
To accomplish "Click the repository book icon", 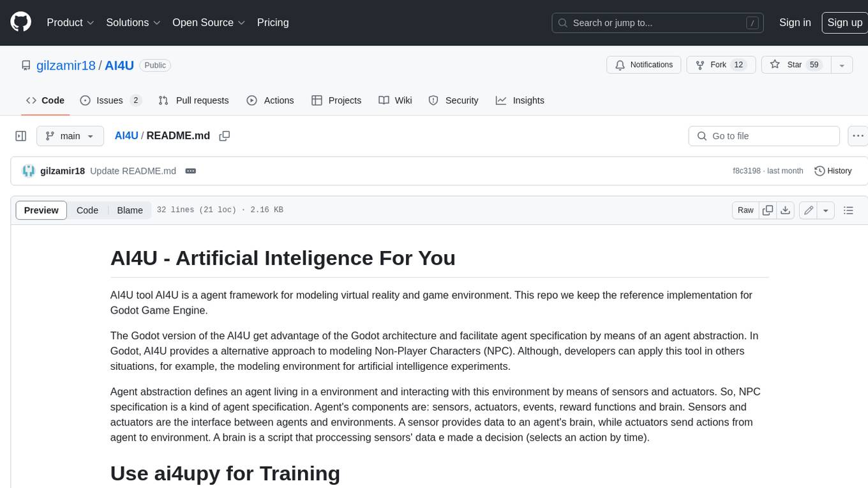I will click(26, 65).
